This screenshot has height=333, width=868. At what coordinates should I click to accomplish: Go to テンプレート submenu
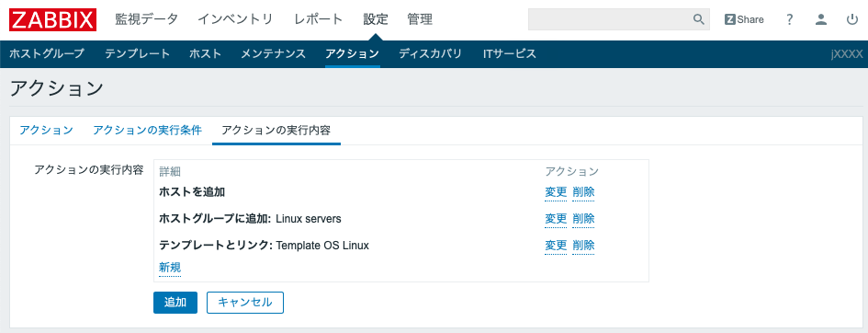137,53
